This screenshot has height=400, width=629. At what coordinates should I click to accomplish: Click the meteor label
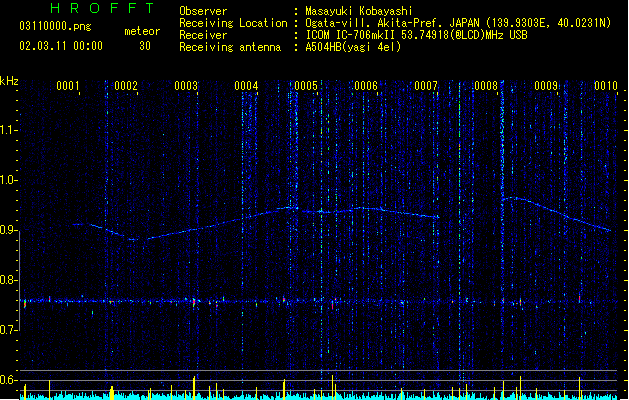click(142, 31)
